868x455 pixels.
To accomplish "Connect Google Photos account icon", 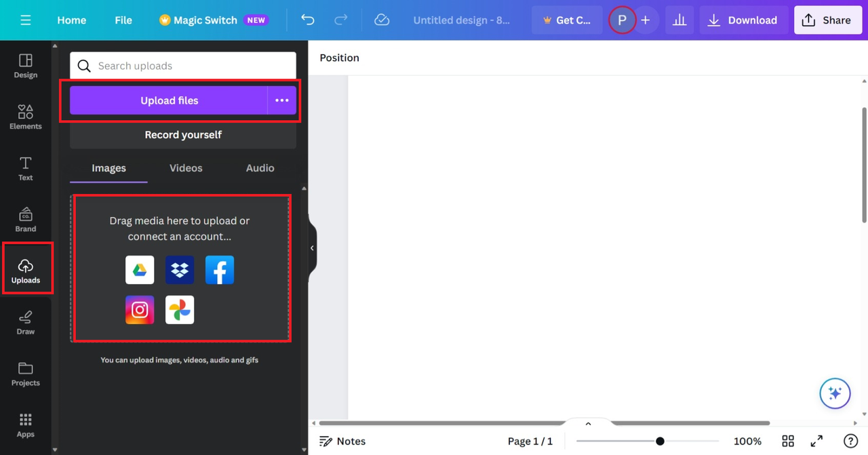I will [x=180, y=310].
